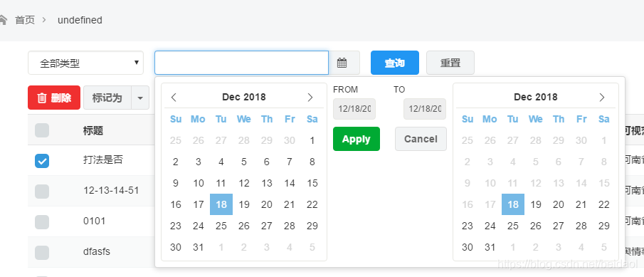Select day 20 in left calendar
Screen dimensions: 644x277
[267, 204]
